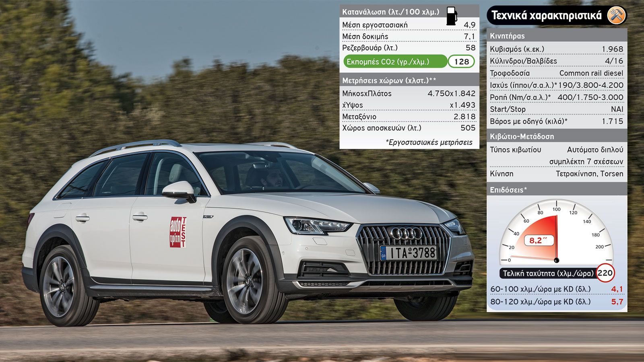Click the 140 mark on the speedometer

click(587, 222)
